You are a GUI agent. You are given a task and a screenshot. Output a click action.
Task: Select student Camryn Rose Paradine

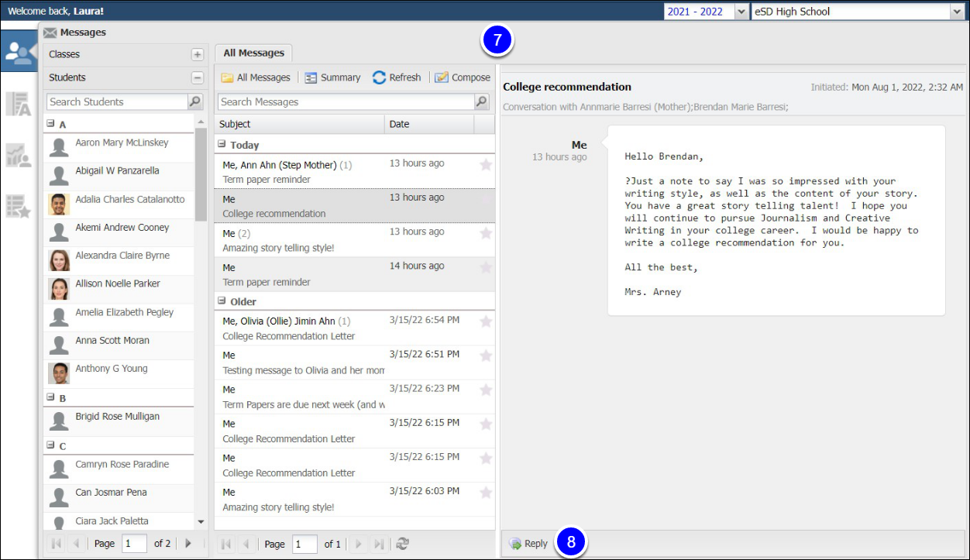click(119, 469)
